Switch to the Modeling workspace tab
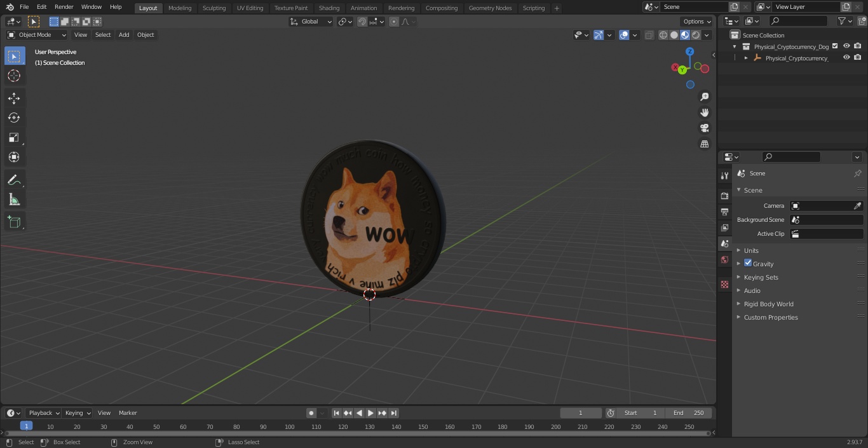Screen dimensions: 868x448 (x=180, y=8)
